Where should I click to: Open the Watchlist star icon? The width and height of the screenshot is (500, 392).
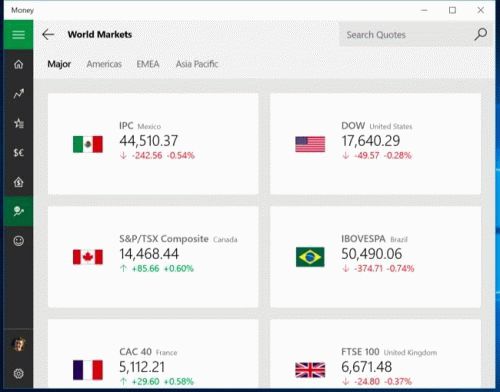[x=18, y=123]
